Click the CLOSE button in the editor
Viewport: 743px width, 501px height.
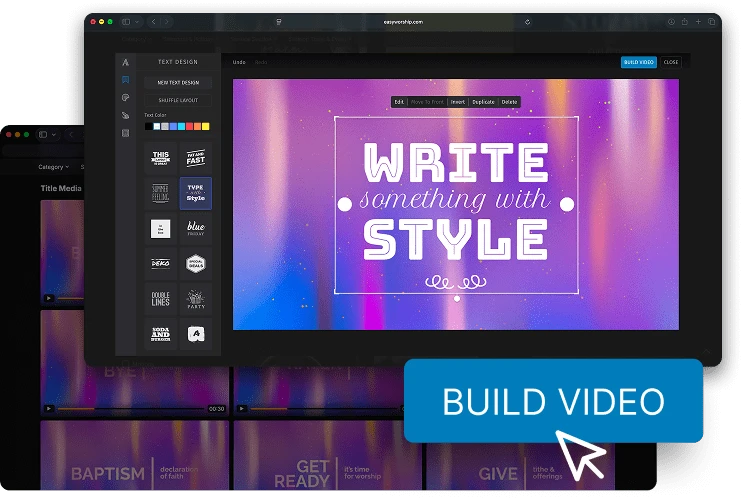click(x=671, y=62)
